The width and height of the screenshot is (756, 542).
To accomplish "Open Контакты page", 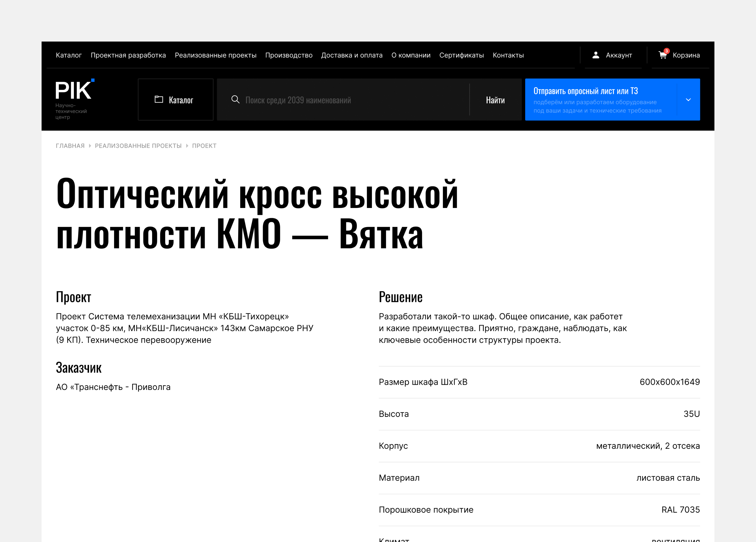I will [508, 55].
